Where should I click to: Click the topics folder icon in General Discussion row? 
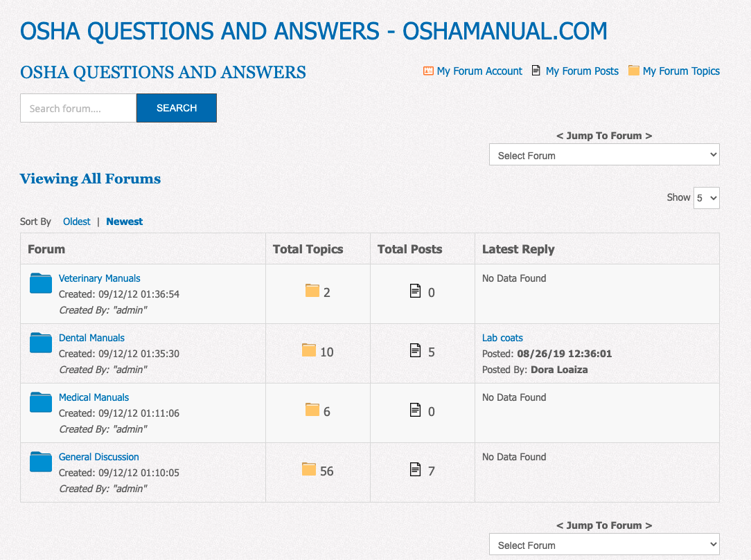[309, 469]
